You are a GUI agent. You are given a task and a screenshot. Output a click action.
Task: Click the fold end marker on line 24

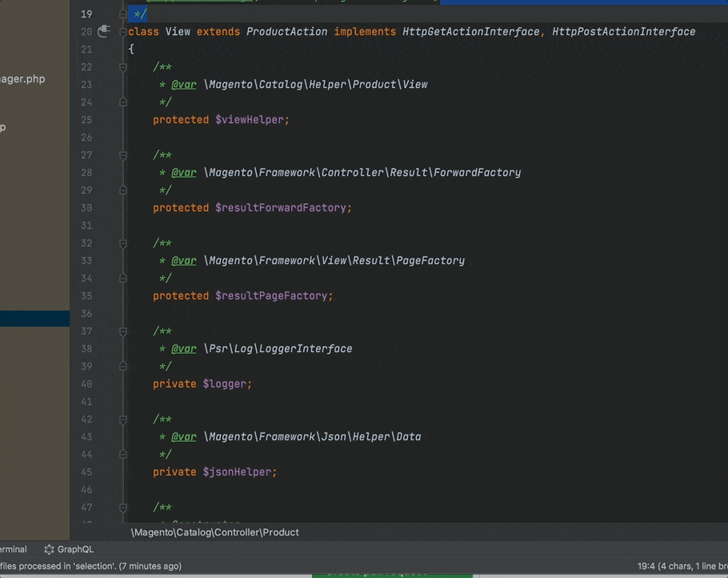click(122, 102)
